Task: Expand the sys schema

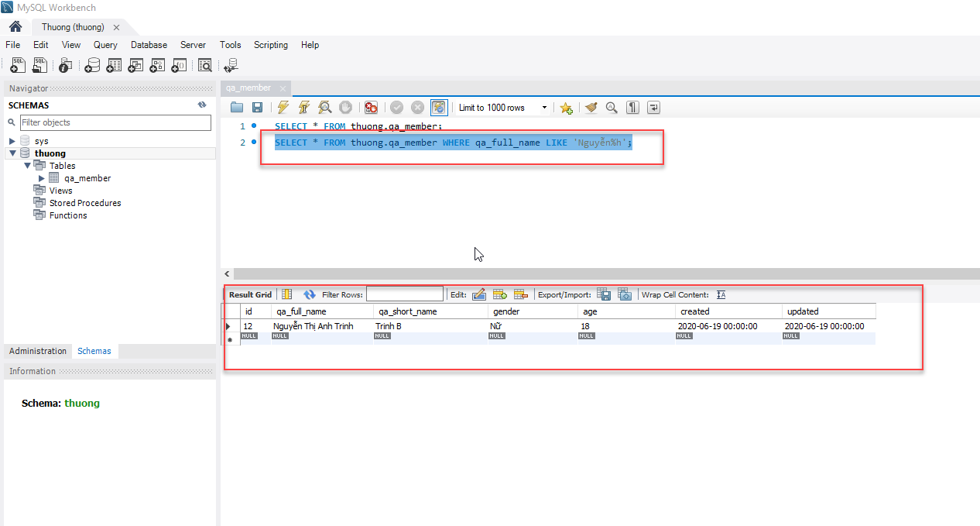Action: click(x=12, y=141)
